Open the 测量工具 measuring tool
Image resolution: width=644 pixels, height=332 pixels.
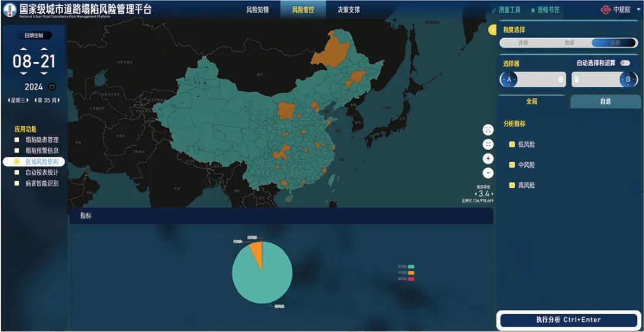click(506, 10)
